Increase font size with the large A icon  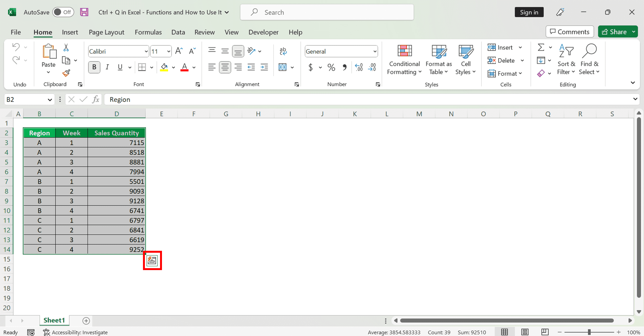click(179, 51)
